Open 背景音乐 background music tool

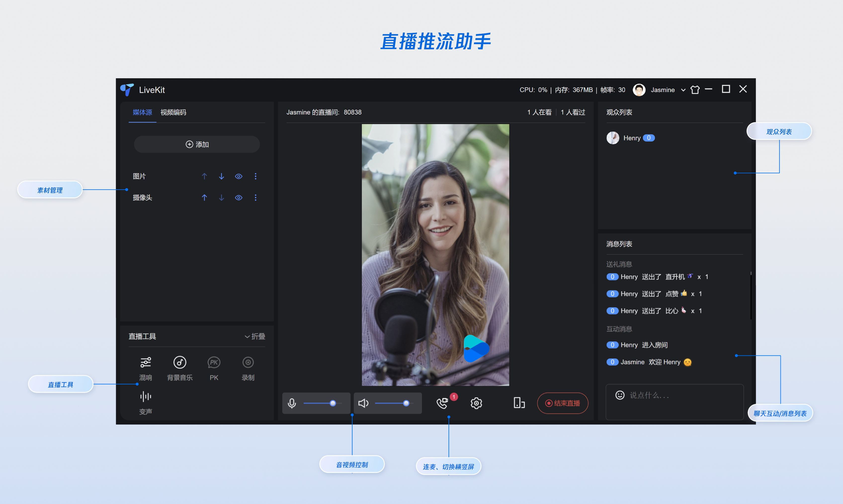179,363
